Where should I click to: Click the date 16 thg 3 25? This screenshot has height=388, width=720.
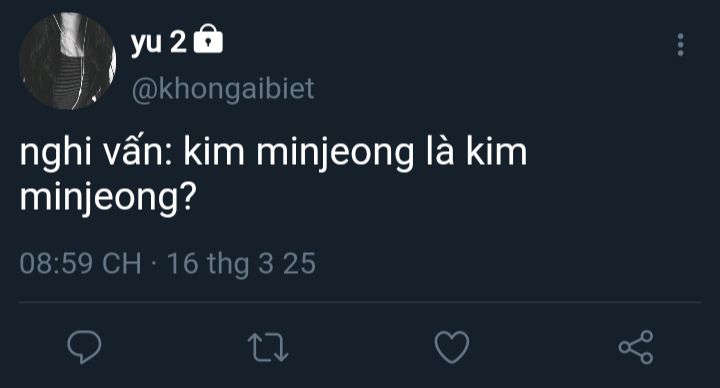click(242, 264)
